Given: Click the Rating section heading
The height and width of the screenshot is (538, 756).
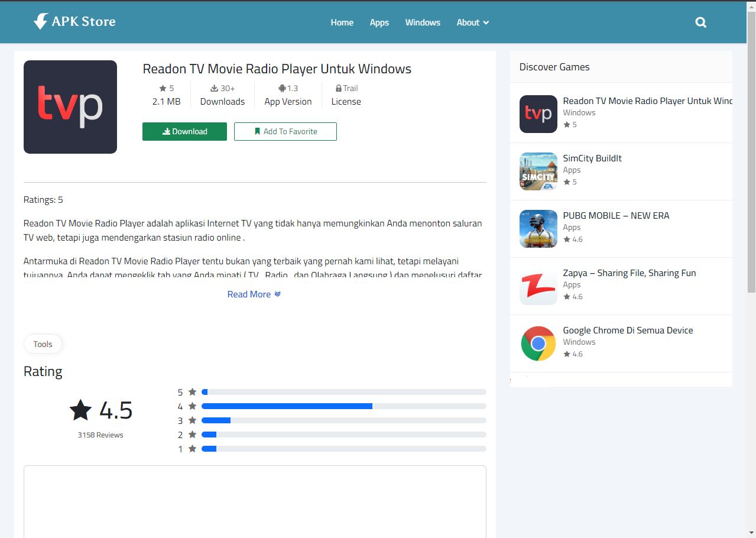Looking at the screenshot, I should click(43, 372).
